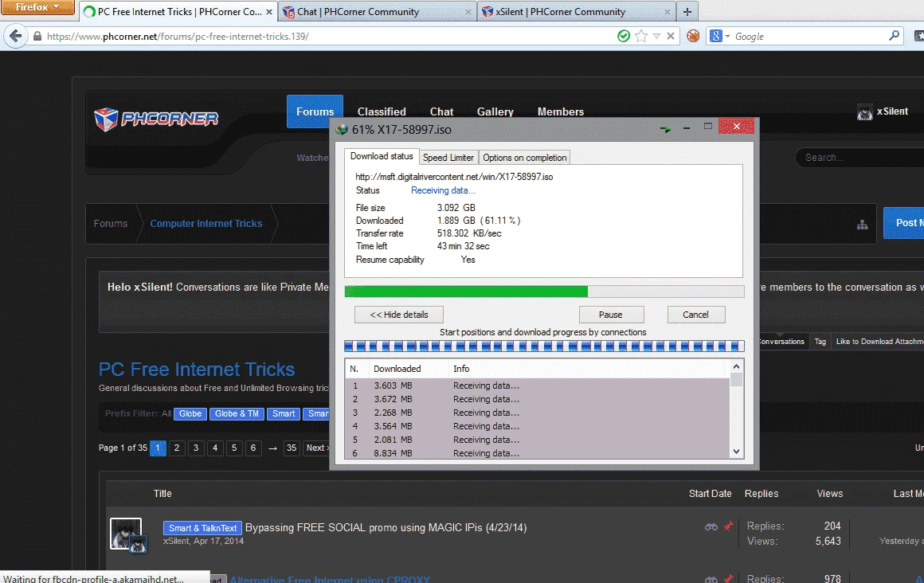Click the padlock site identity icon
Viewport: 924px width, 583px height.
(37, 37)
